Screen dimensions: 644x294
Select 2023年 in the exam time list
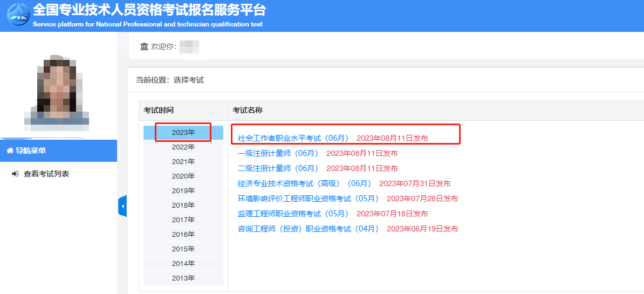[183, 133]
